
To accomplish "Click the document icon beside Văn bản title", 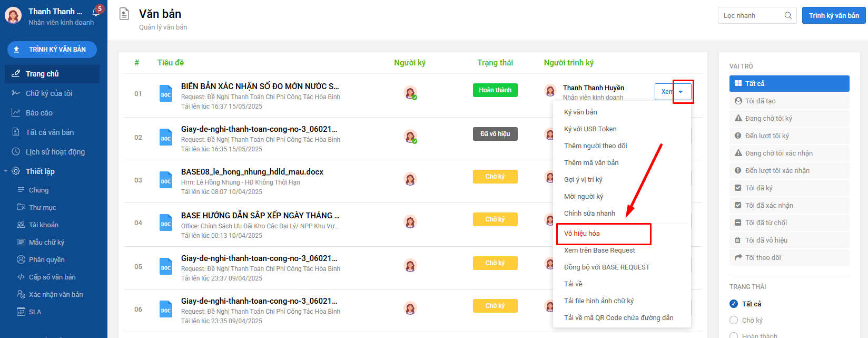I will tap(124, 14).
